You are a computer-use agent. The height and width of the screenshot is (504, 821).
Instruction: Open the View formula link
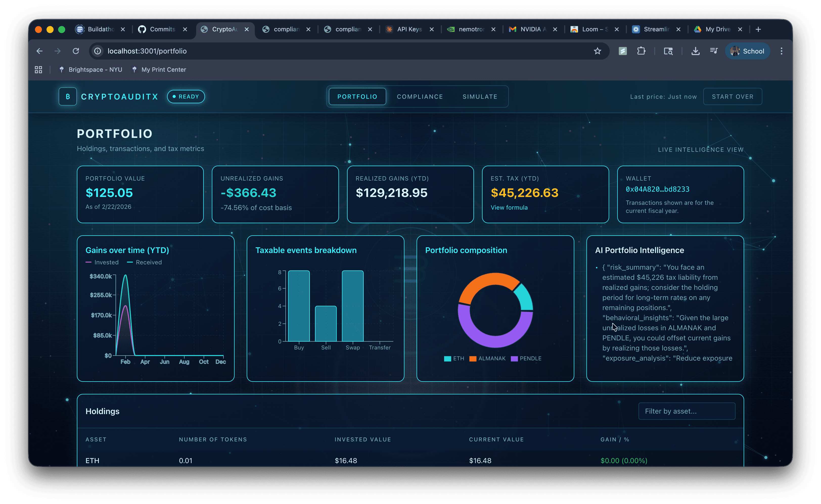tap(509, 208)
